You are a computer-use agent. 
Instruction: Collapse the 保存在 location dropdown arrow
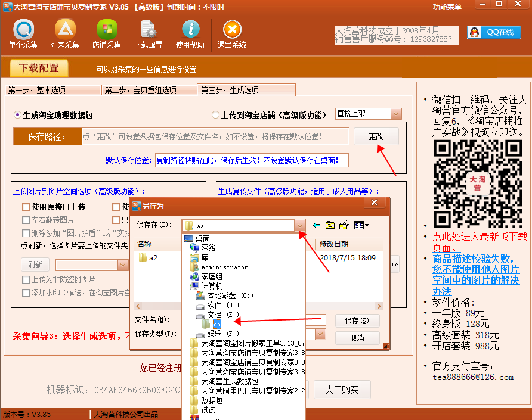[x=299, y=225]
